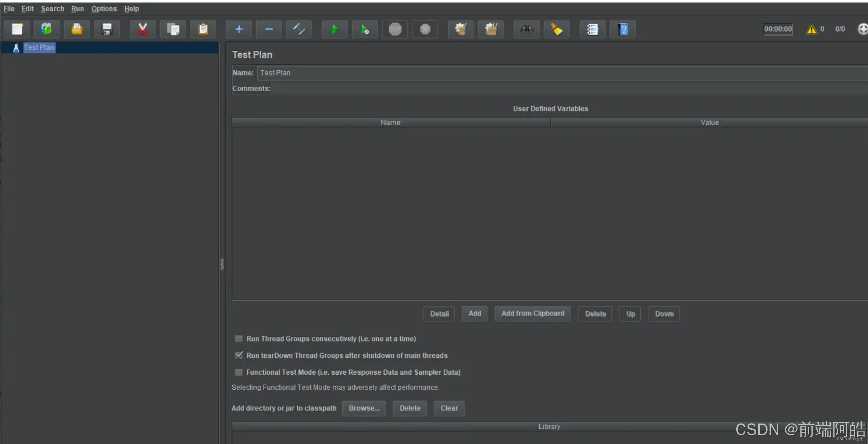This screenshot has height=444, width=868.
Task: Click the binoculars Search icon
Action: tap(526, 29)
